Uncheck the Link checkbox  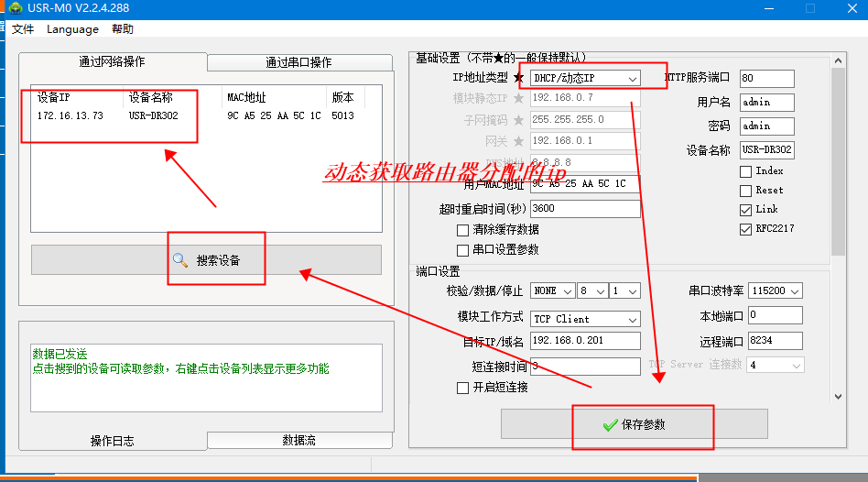(x=746, y=210)
